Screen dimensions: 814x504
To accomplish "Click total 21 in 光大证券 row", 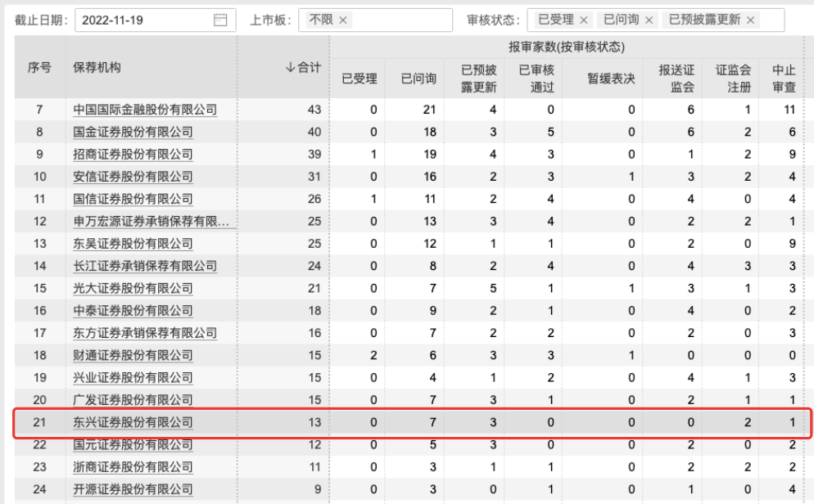I will pos(314,288).
